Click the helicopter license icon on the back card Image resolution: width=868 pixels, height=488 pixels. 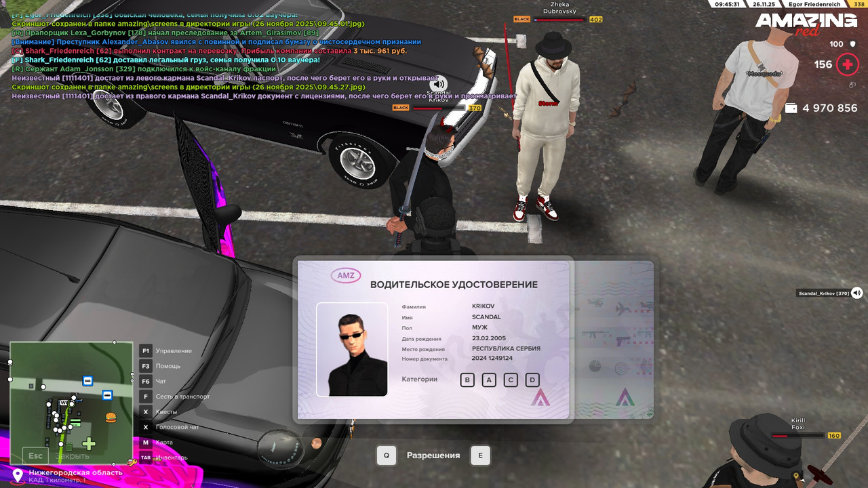(x=595, y=302)
